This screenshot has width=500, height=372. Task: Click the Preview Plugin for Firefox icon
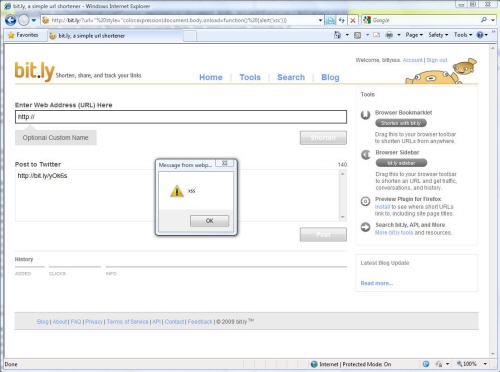click(x=365, y=201)
